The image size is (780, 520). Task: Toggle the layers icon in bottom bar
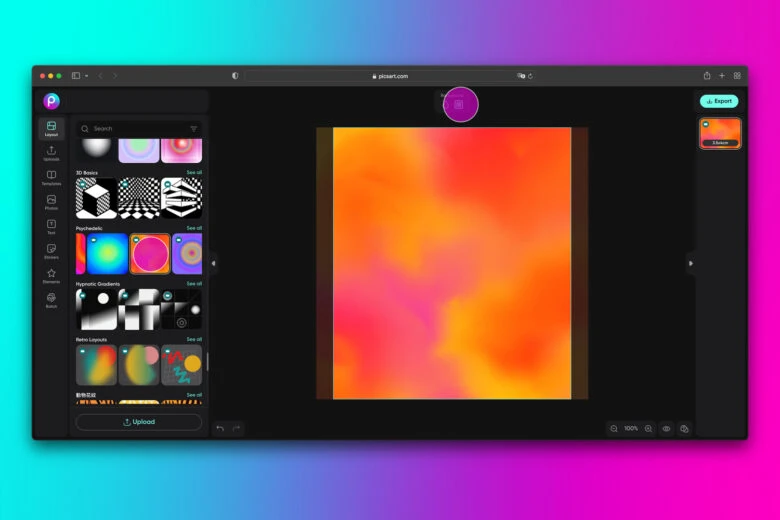pyautogui.click(x=684, y=428)
